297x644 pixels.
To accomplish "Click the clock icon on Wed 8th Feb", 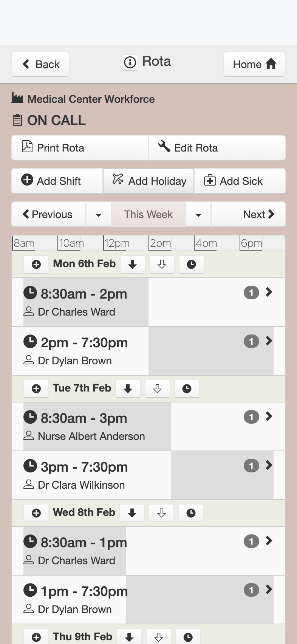I will [191, 513].
